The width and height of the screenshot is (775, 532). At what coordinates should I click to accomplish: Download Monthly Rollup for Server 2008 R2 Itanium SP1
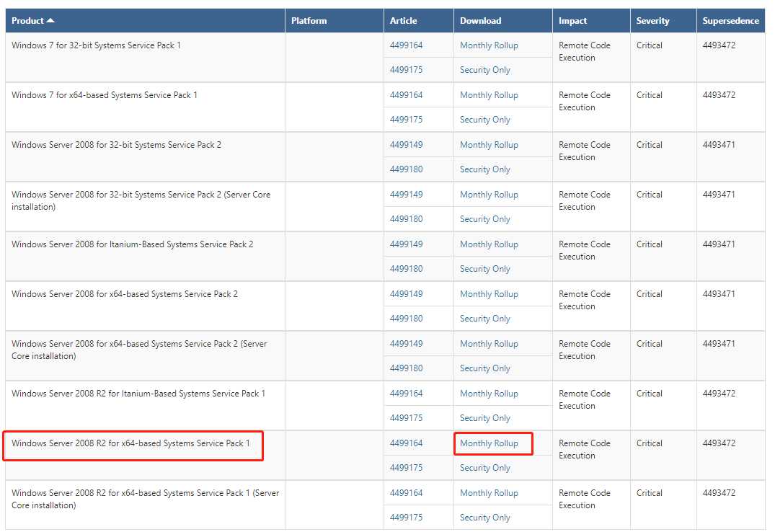coord(489,394)
